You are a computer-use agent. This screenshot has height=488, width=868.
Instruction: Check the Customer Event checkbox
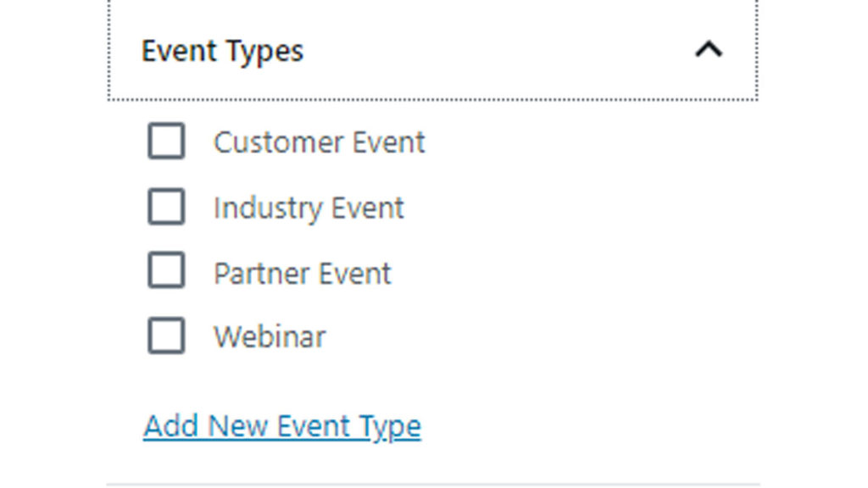coord(166,141)
